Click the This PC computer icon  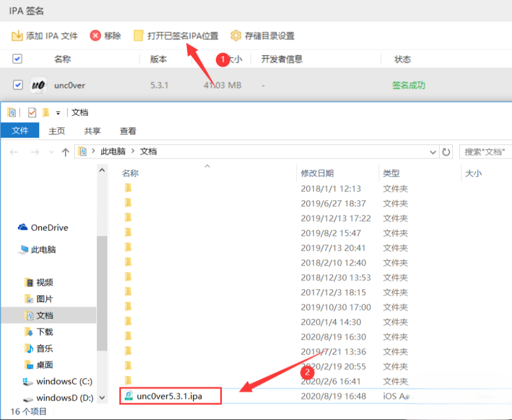coord(23,249)
